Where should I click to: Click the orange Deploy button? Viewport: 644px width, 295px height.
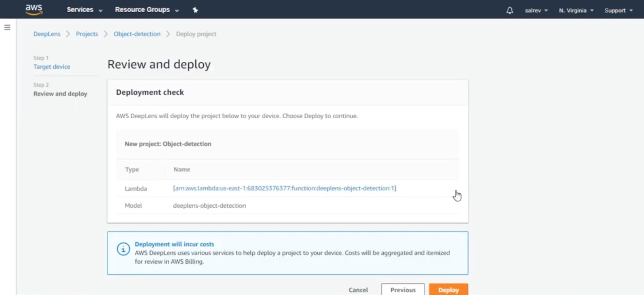(x=448, y=289)
